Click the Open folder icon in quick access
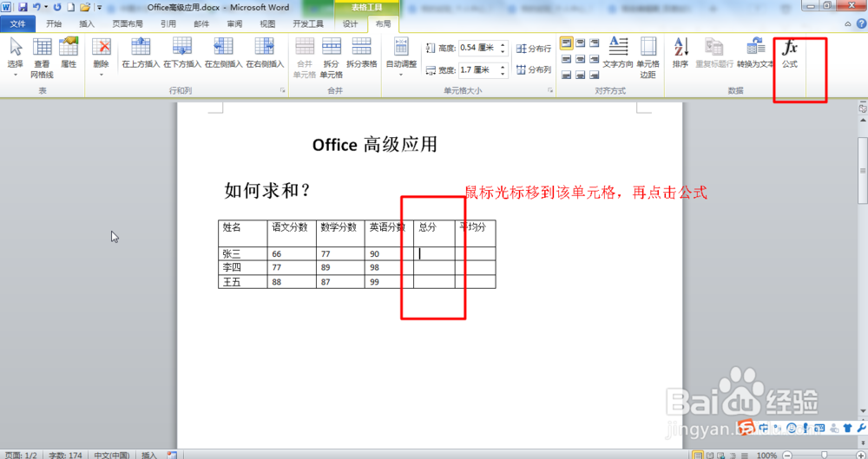The width and height of the screenshot is (868, 459). [85, 7]
